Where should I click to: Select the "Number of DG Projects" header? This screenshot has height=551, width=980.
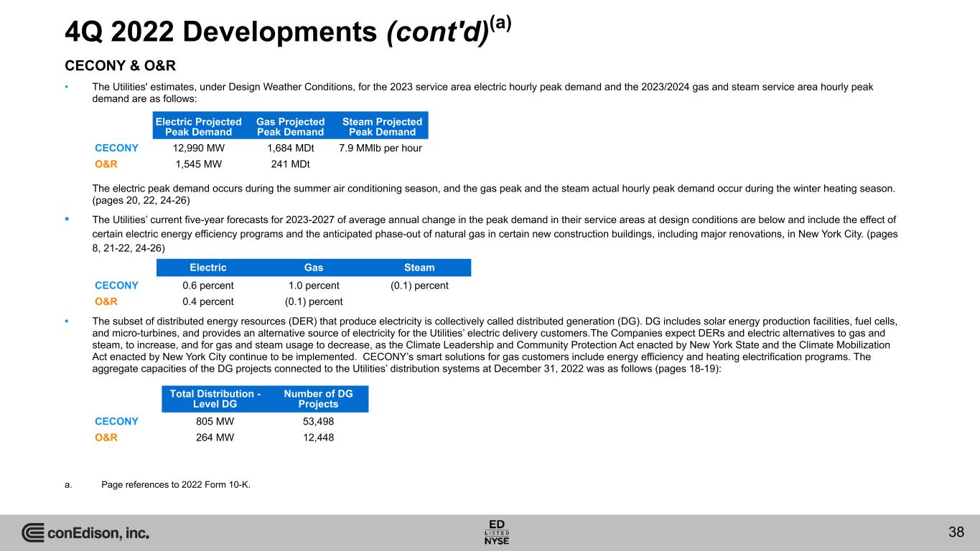pyautogui.click(x=318, y=399)
